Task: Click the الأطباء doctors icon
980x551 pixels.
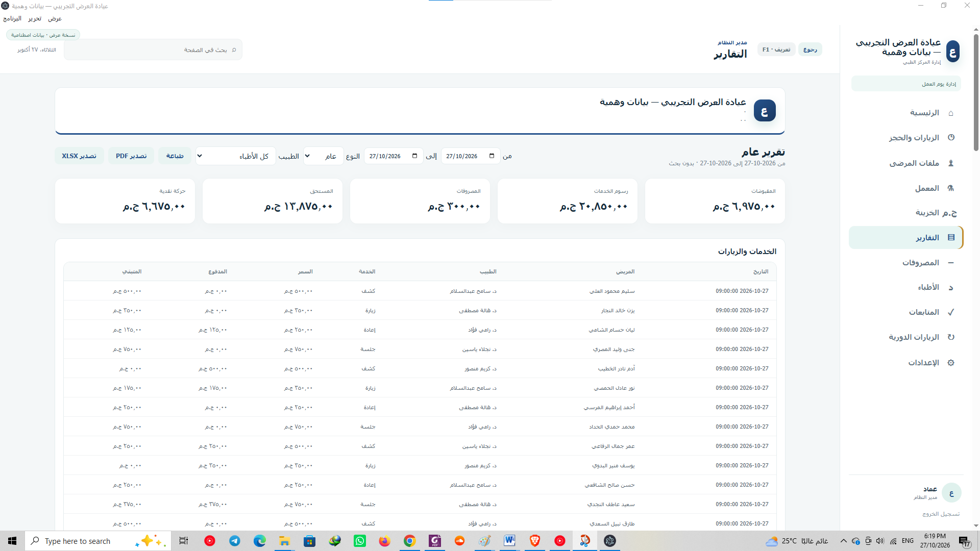Action: pyautogui.click(x=951, y=287)
